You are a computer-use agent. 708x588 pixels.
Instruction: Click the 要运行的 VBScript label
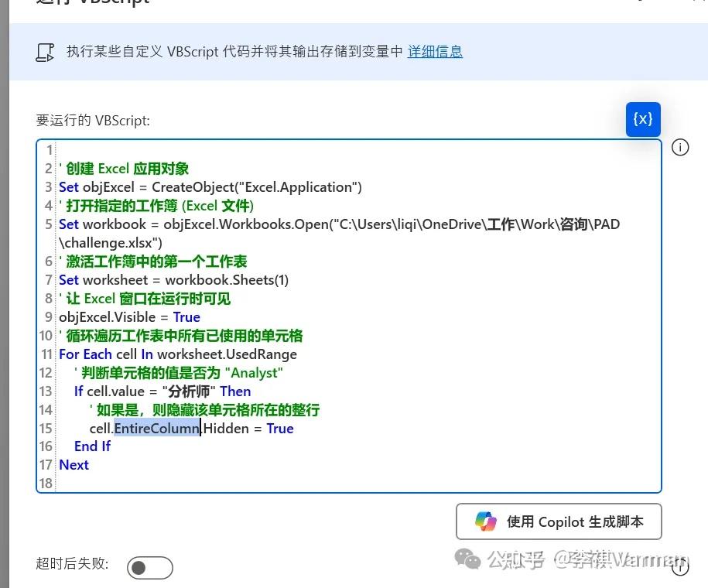pos(90,120)
